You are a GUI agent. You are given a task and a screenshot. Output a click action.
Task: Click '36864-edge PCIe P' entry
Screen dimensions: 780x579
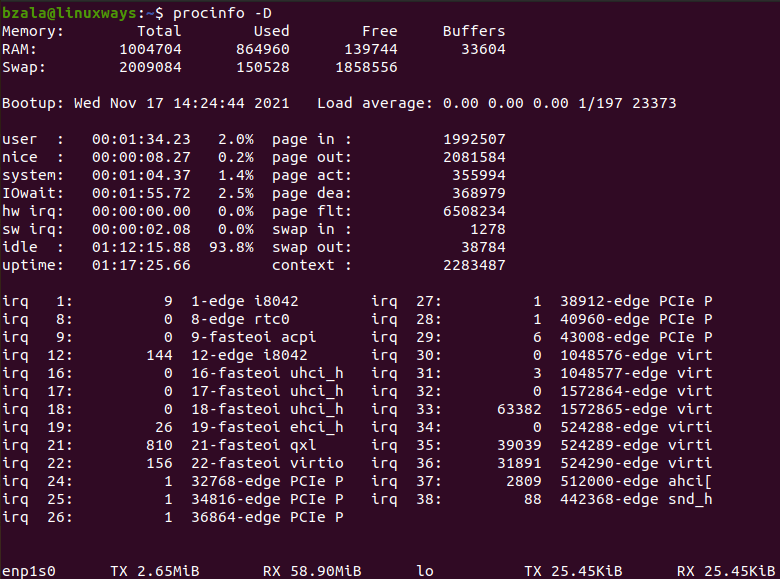point(267,517)
